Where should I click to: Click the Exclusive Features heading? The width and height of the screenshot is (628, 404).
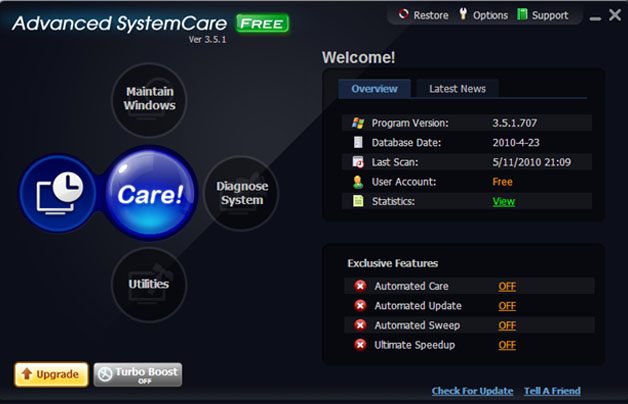coord(392,263)
